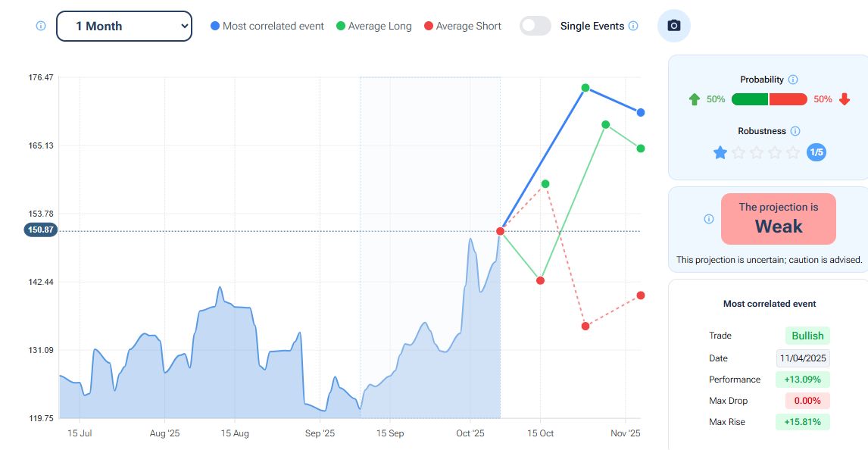Click the filled blue robustness star
Image resolution: width=868 pixels, height=450 pixels.
click(x=720, y=153)
